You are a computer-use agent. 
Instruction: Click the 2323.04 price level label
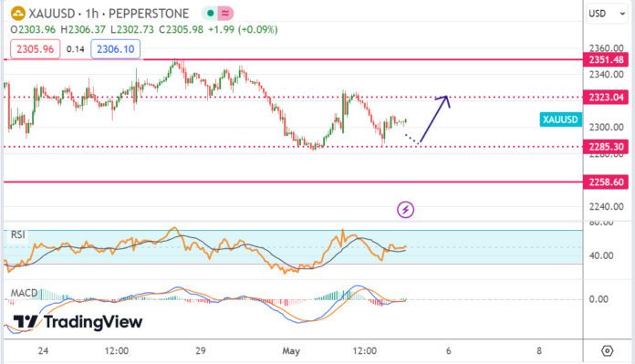606,98
